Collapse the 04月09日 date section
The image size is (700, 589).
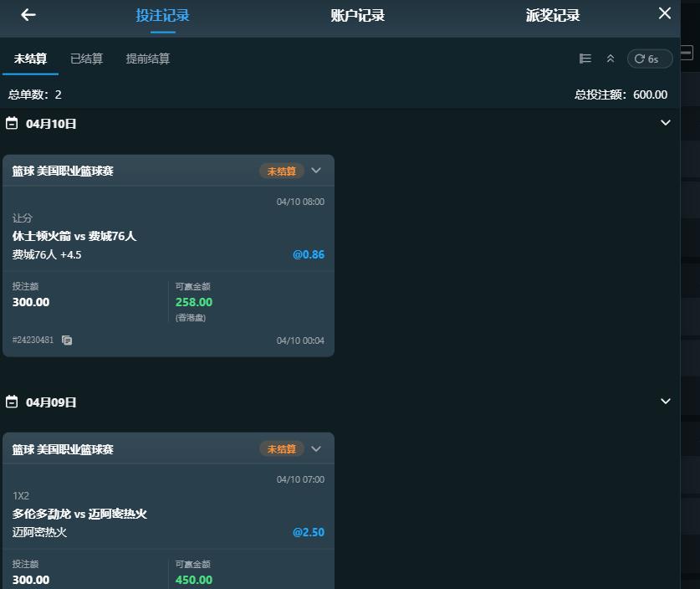pyautogui.click(x=666, y=402)
